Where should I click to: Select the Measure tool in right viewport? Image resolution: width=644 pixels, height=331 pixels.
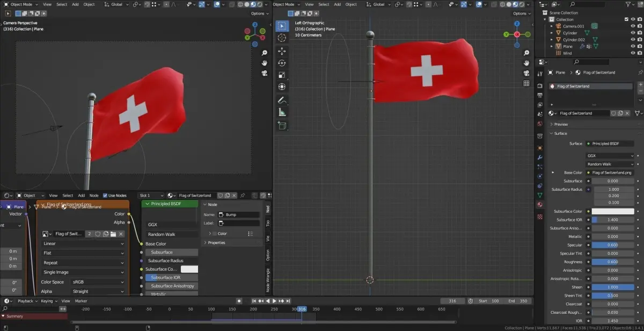[282, 112]
